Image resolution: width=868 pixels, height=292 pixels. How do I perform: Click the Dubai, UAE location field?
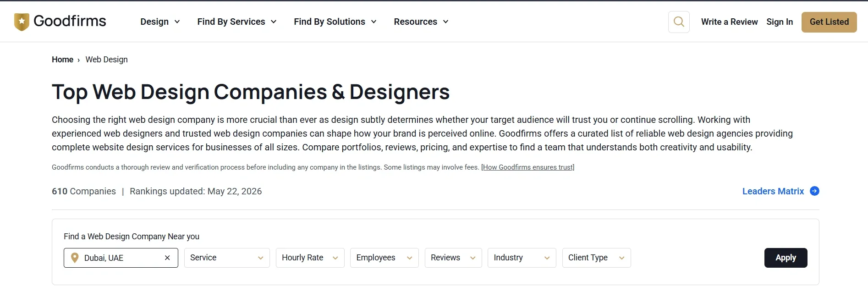click(x=121, y=258)
